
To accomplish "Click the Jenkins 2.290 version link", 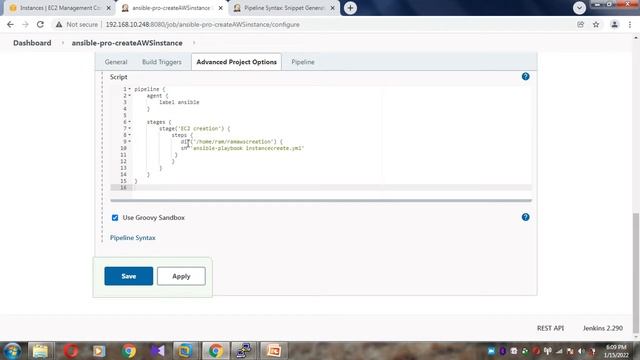I will tap(602, 328).
